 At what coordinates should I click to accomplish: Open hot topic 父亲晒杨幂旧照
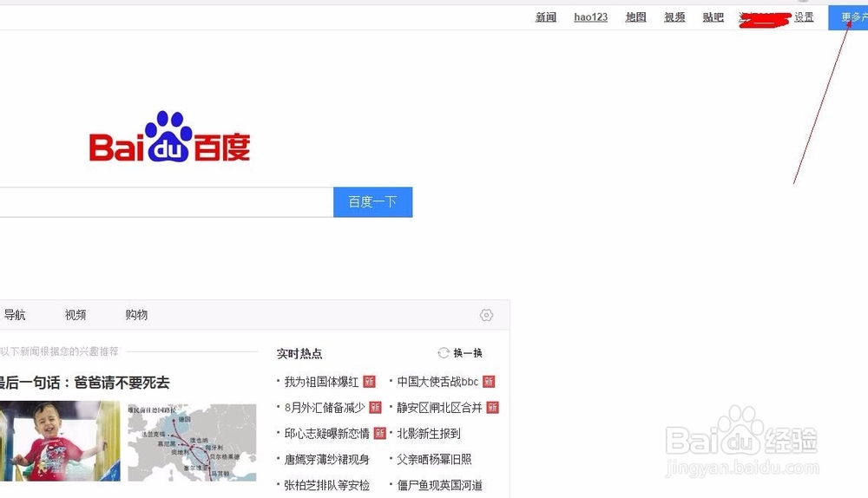(434, 459)
